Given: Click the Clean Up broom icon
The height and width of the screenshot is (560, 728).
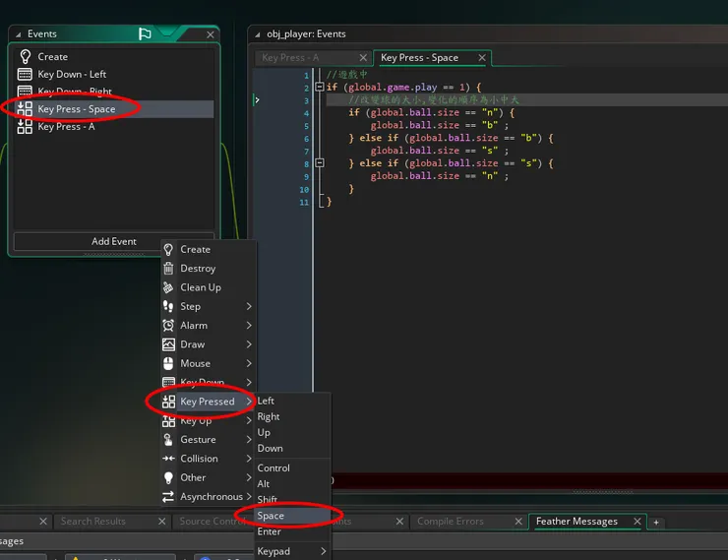Looking at the screenshot, I should (x=168, y=287).
